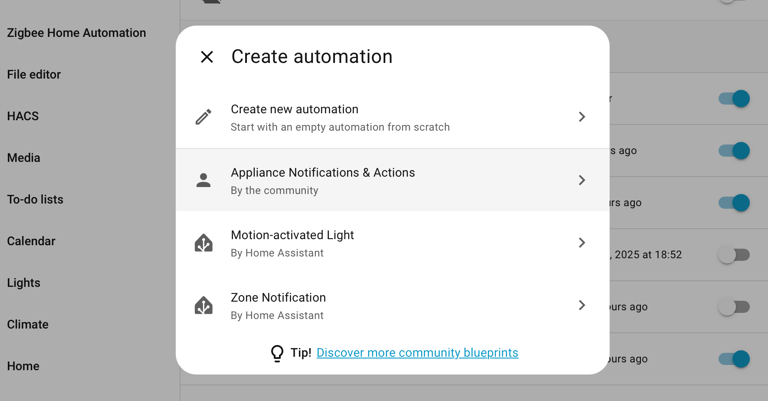
Task: Disable the switch right of Appliance Notifications row
Action: click(x=733, y=151)
